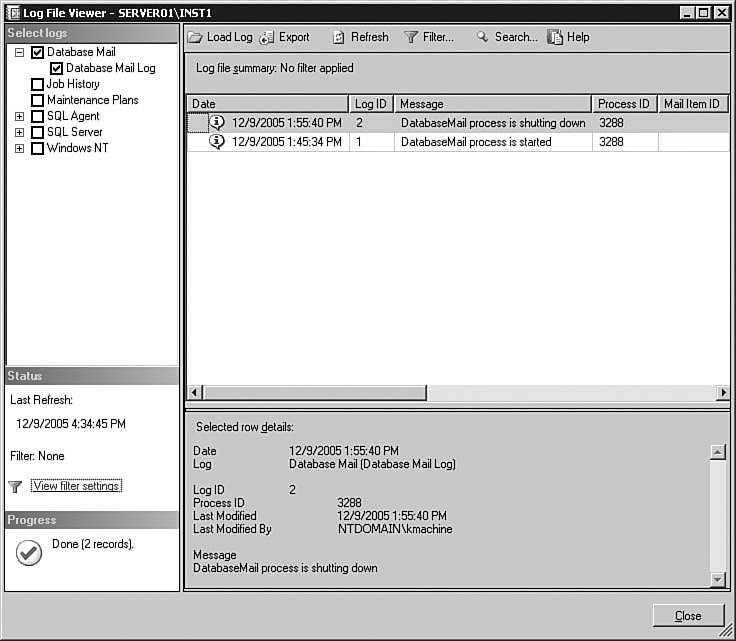Image resolution: width=736 pixels, height=641 pixels.
Task: Click the window resize grip corner
Action: 726,631
